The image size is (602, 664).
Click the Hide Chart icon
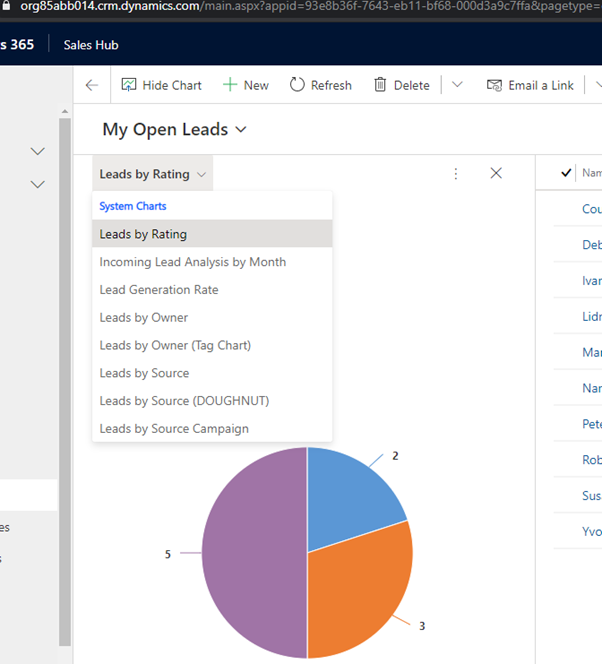[x=129, y=85]
